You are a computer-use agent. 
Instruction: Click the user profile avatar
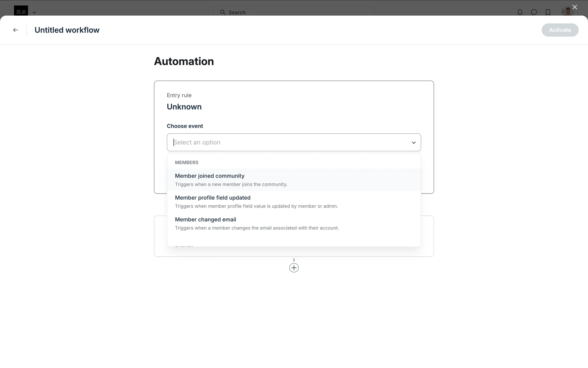pyautogui.click(x=567, y=12)
